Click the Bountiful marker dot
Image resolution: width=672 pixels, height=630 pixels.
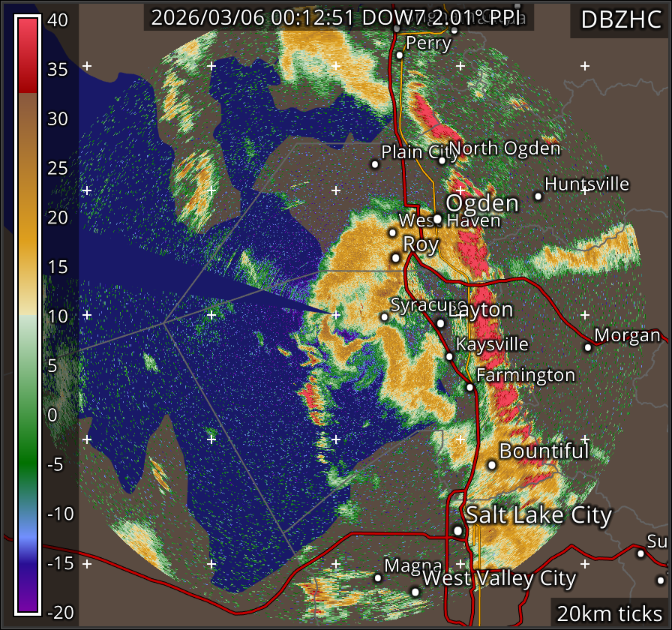coord(492,465)
